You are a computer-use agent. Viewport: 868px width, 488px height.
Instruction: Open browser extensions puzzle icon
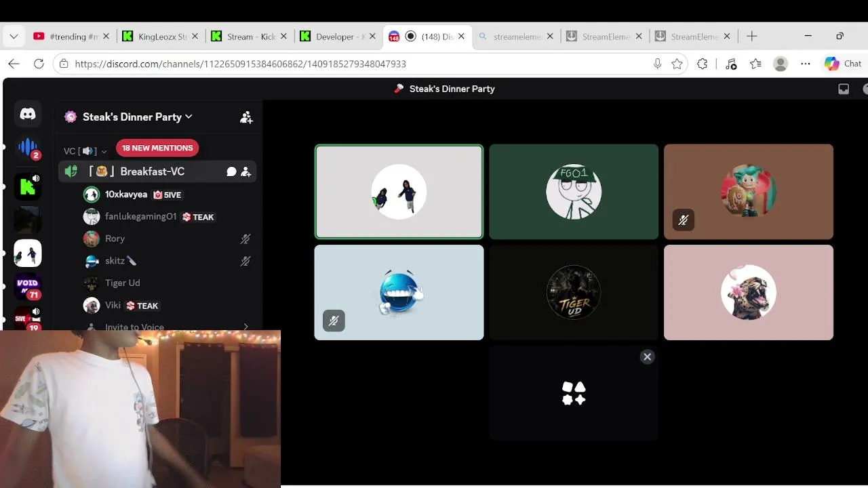coord(703,64)
